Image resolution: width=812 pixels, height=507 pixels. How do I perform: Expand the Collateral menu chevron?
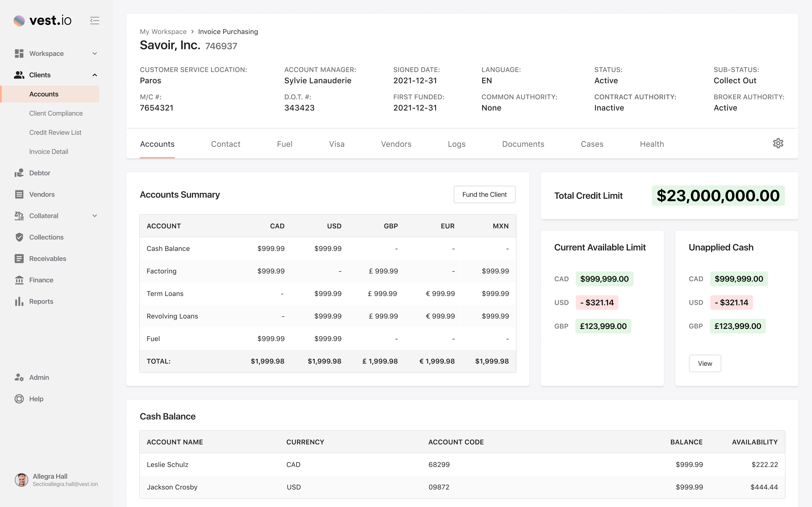pos(95,216)
